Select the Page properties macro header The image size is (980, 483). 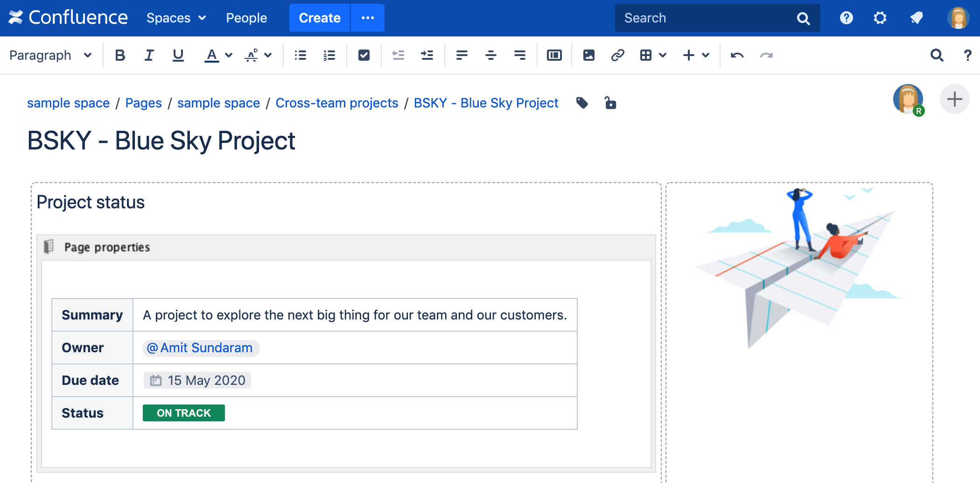click(x=346, y=247)
